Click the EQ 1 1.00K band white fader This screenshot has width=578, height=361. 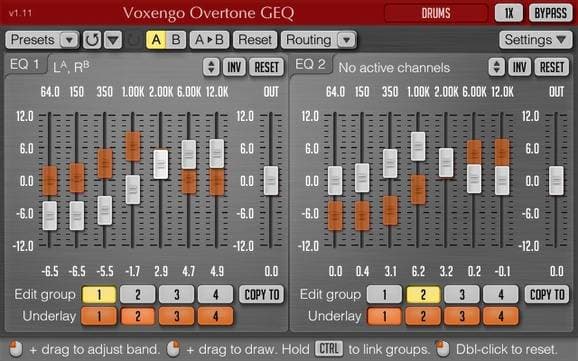tap(133, 190)
